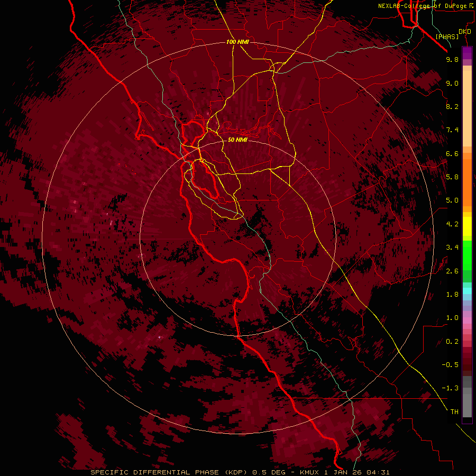Pick the cyan band on the color bar
Screen dimensions: 476x476
coord(467,290)
